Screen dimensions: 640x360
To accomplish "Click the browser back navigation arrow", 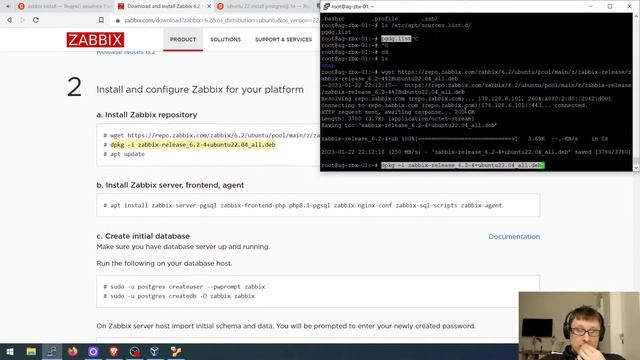I will tap(9, 20).
